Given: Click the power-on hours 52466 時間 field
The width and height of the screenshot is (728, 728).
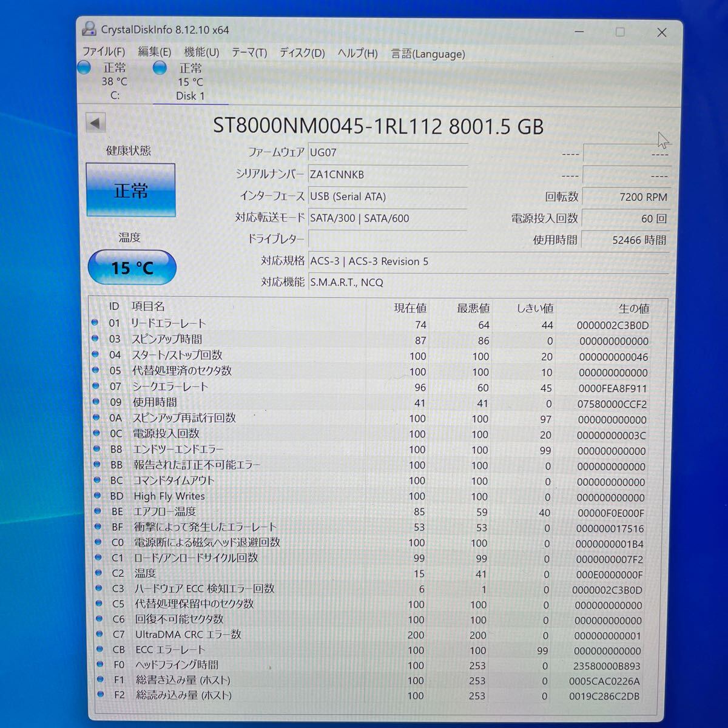Looking at the screenshot, I should pyautogui.click(x=626, y=240).
